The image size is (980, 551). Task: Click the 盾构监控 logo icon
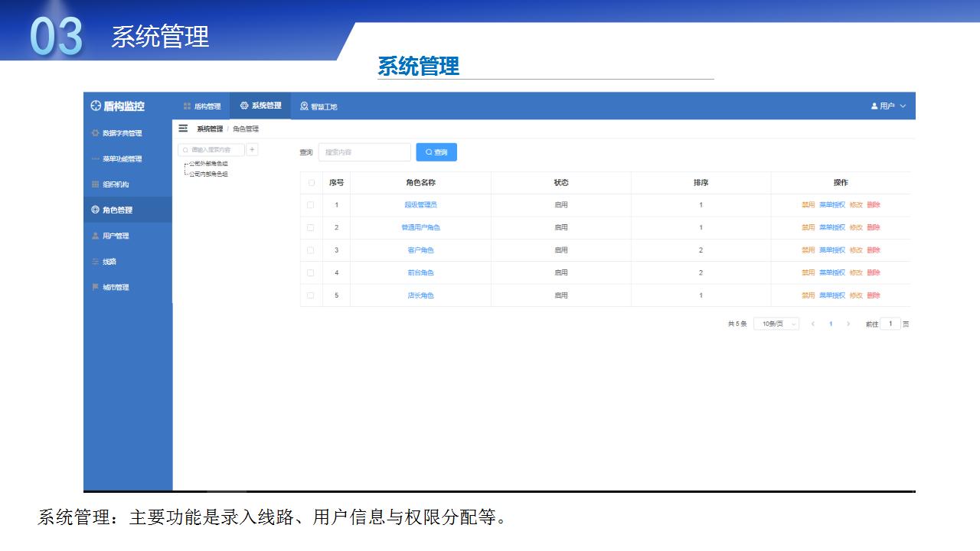tap(95, 106)
